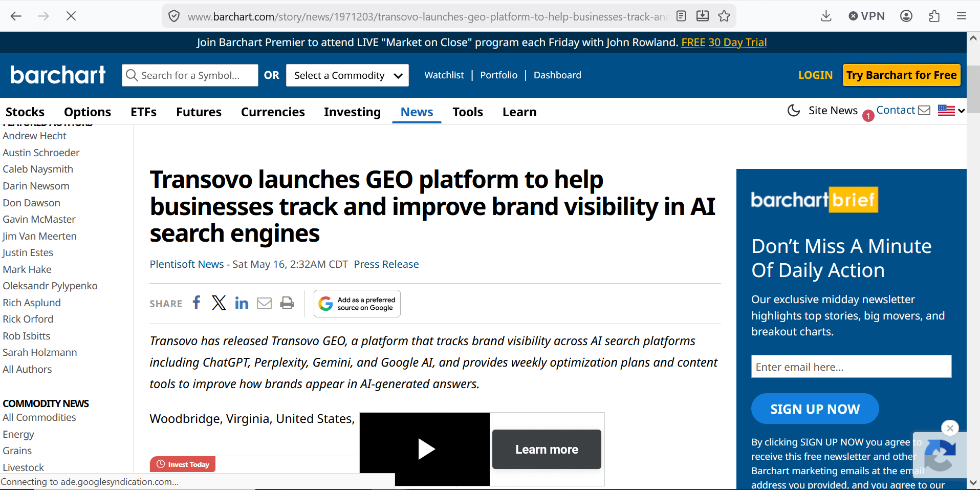Open author Oleksandr Pylypenko
The height and width of the screenshot is (490, 980).
tap(50, 286)
